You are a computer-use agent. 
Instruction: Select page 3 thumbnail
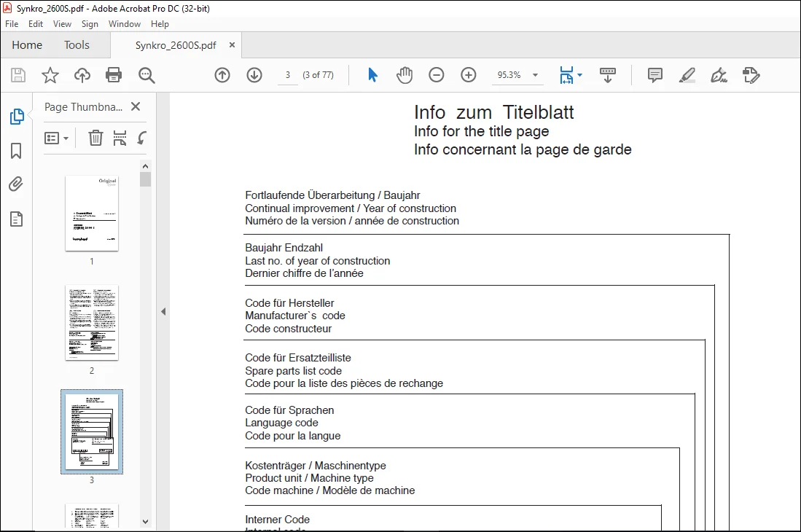pos(92,432)
